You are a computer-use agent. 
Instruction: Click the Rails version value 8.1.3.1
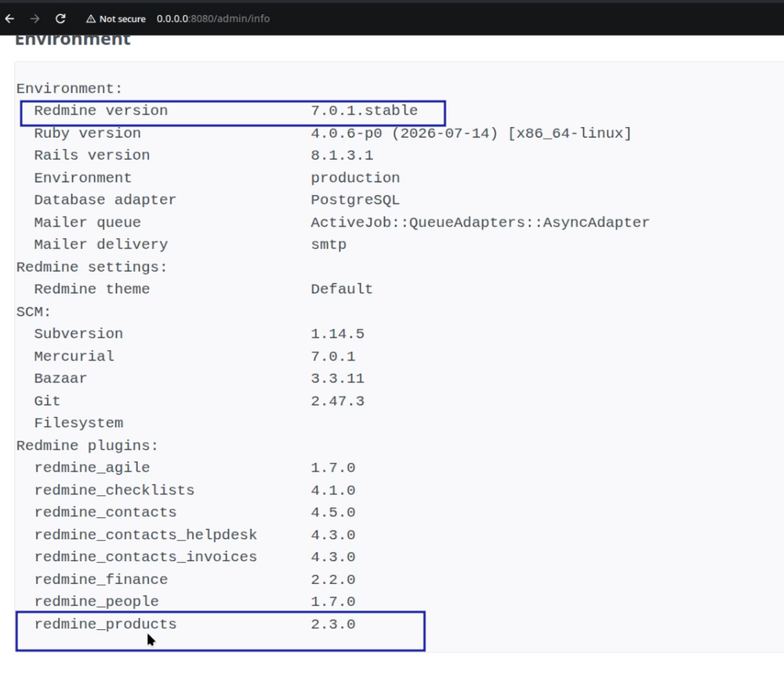click(342, 155)
